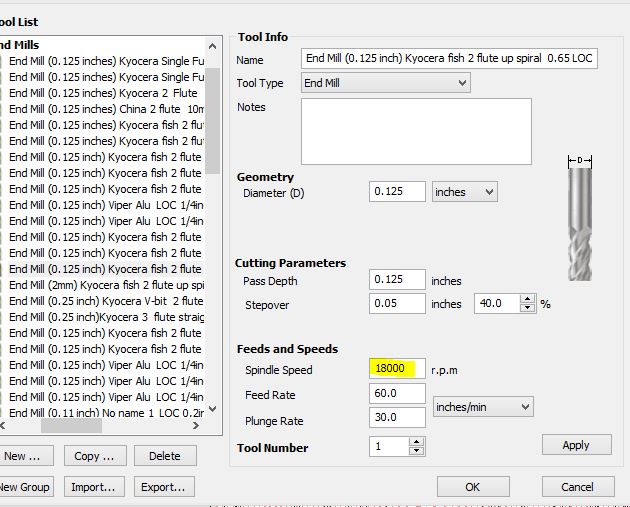Increment the Tool Number spinner
Screen dimensions: 630x507
(414, 444)
